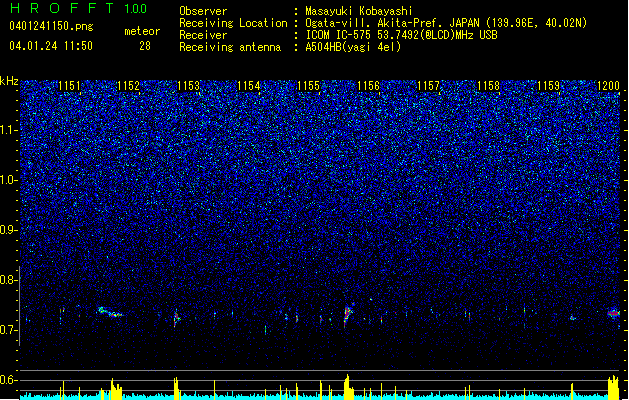Click the tall yellow intensity peak near 1156

(347, 387)
